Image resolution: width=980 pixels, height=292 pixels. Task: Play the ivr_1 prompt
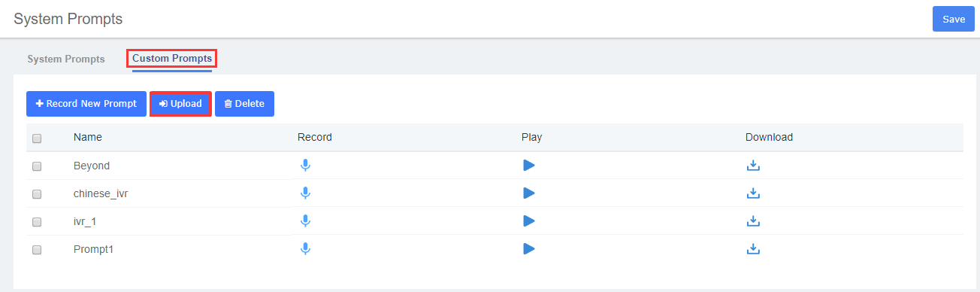click(529, 221)
